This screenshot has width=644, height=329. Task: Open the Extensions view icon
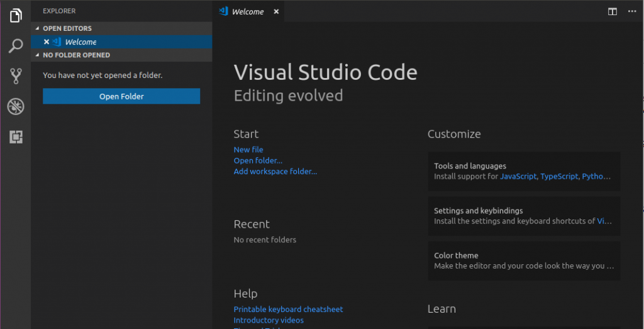(16, 137)
